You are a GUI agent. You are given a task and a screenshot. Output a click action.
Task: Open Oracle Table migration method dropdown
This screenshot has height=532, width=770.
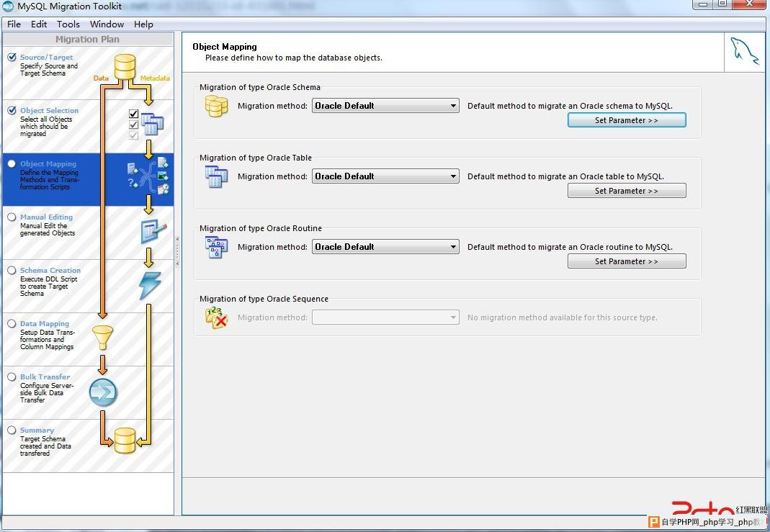pos(385,176)
